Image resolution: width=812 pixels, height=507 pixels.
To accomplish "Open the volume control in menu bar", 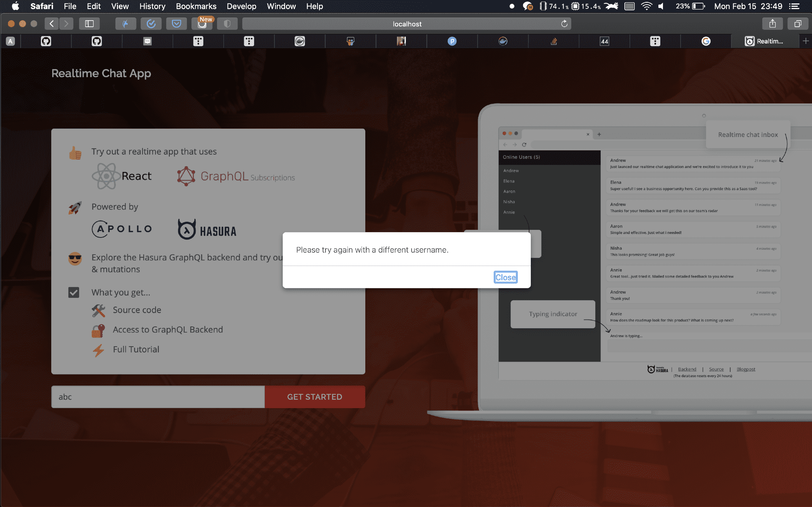I will coord(661,6).
